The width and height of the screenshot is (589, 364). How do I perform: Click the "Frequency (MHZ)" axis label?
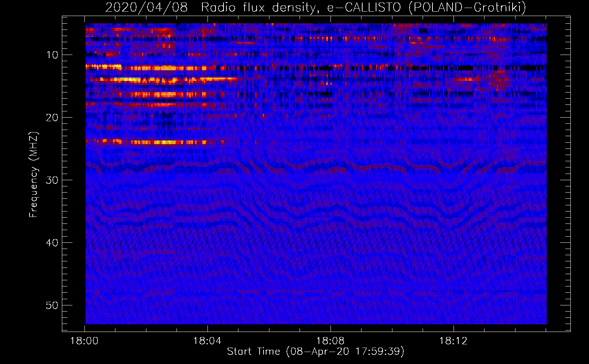(33, 175)
